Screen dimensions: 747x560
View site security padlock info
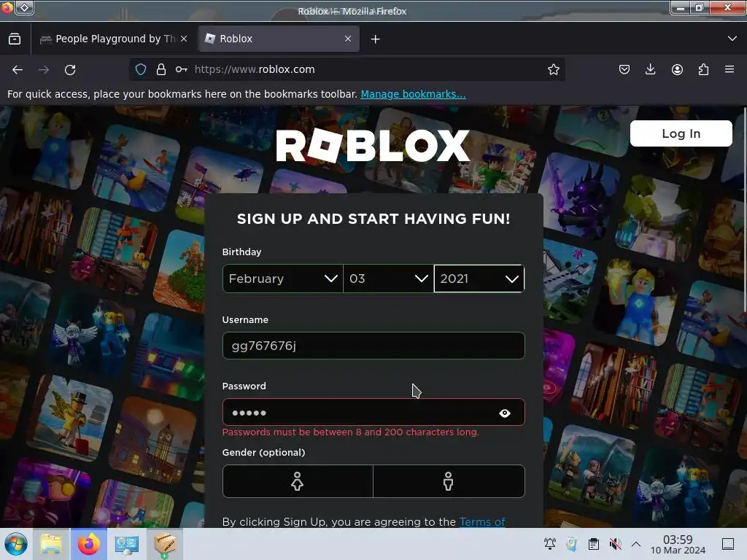[x=161, y=69]
